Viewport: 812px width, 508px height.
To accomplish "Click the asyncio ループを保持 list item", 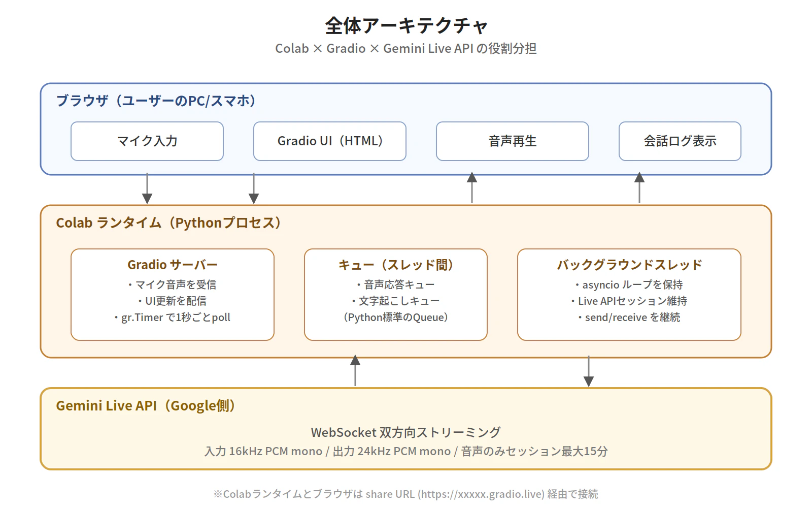I will point(629,285).
